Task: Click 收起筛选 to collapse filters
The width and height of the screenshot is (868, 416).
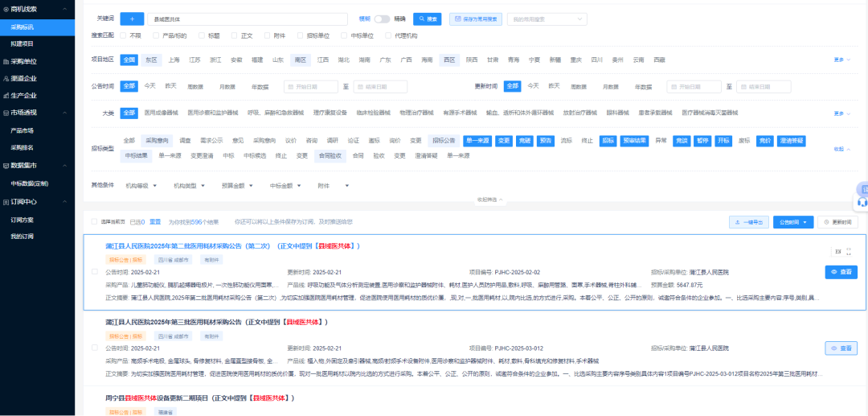Action: (x=490, y=200)
